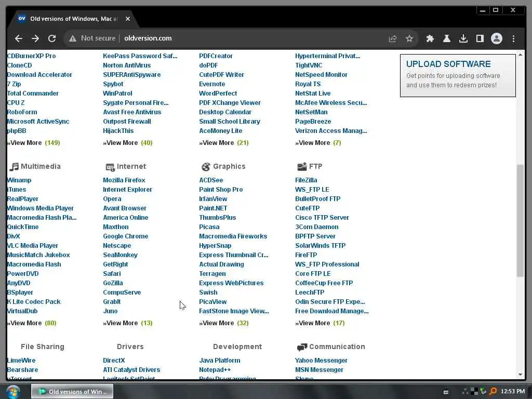Click the magnifier tray icon

coord(493,392)
